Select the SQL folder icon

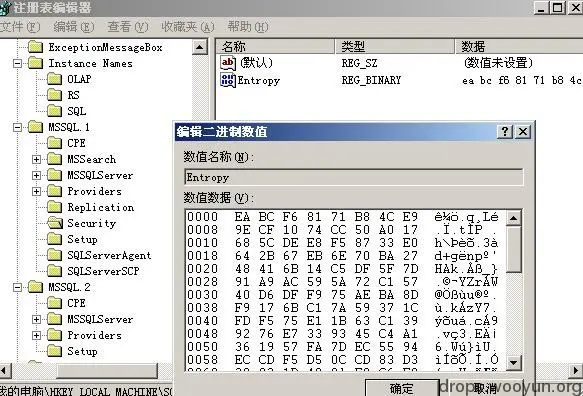55,111
